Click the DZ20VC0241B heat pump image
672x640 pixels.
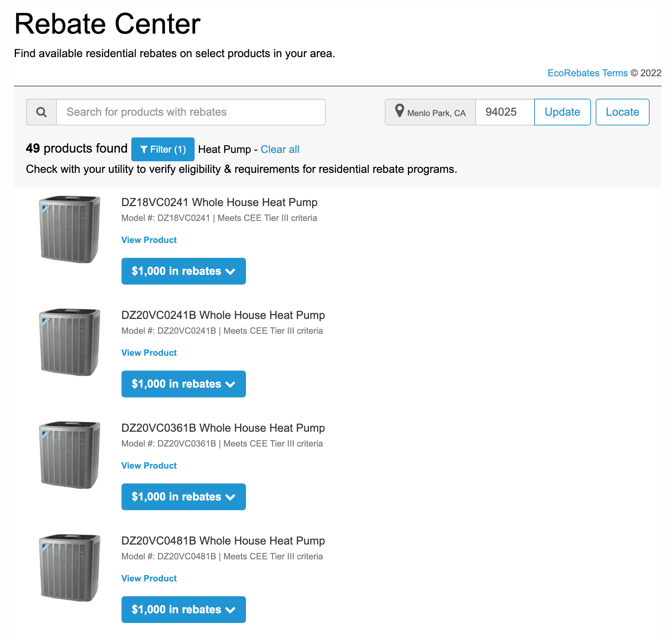(69, 342)
